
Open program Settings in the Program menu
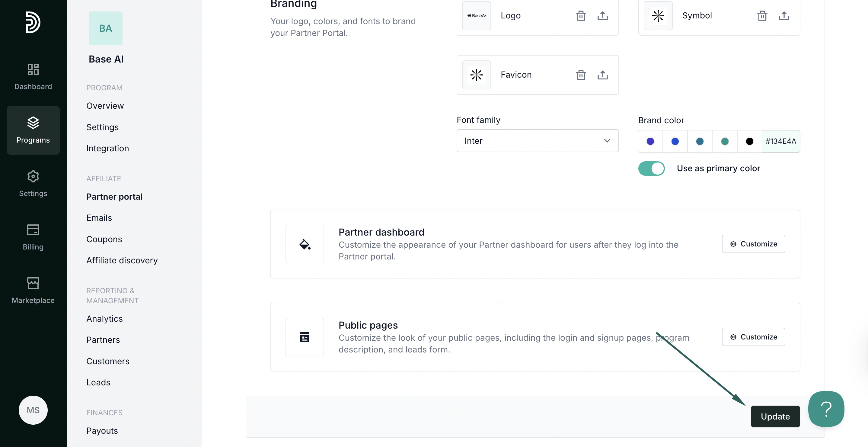coord(102,127)
